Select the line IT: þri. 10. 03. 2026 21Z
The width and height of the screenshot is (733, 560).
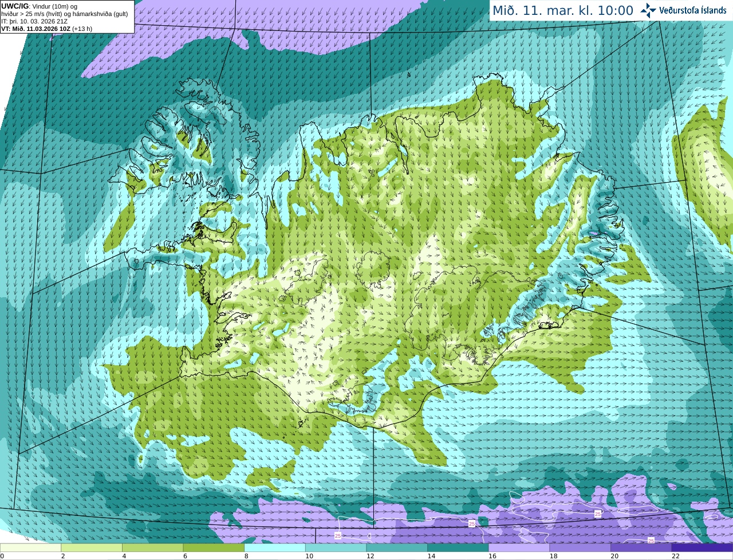34,21
